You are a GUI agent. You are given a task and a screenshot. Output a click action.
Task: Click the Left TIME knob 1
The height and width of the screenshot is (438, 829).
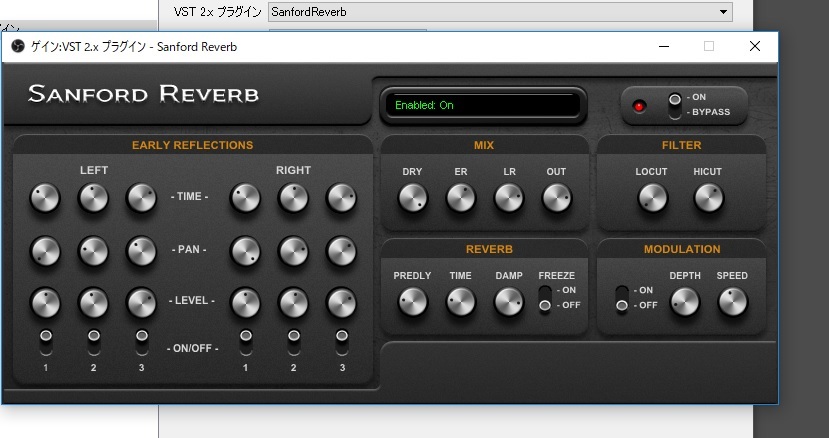point(45,198)
